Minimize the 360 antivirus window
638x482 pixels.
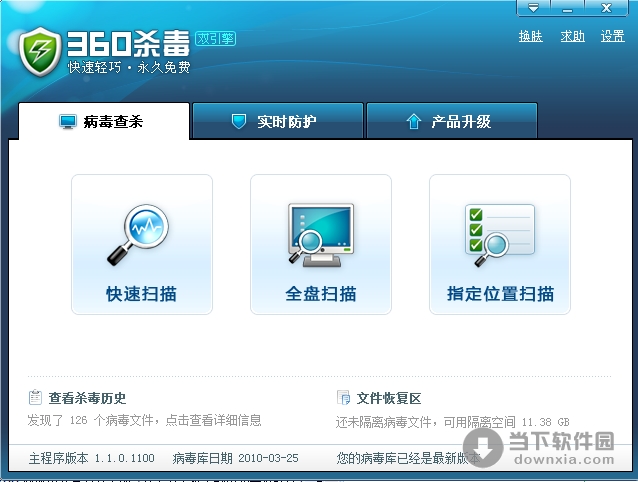[567, 8]
